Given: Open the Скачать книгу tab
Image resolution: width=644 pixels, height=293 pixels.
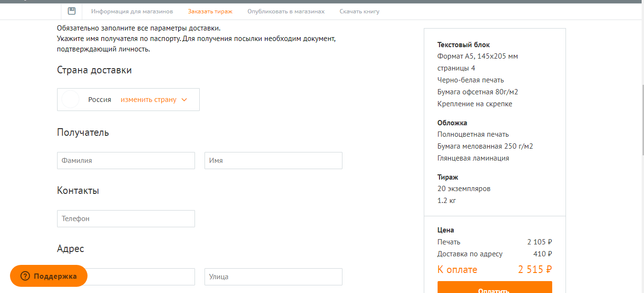Looking at the screenshot, I should pos(359,11).
